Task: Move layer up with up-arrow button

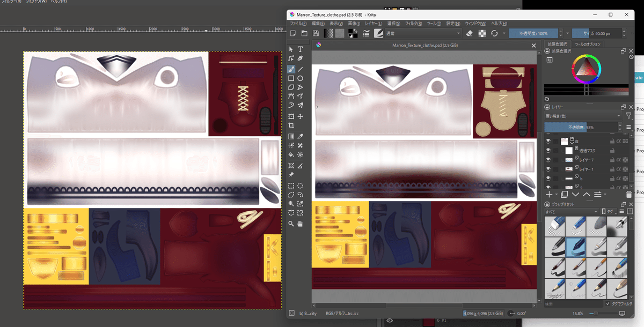Action: pyautogui.click(x=587, y=194)
